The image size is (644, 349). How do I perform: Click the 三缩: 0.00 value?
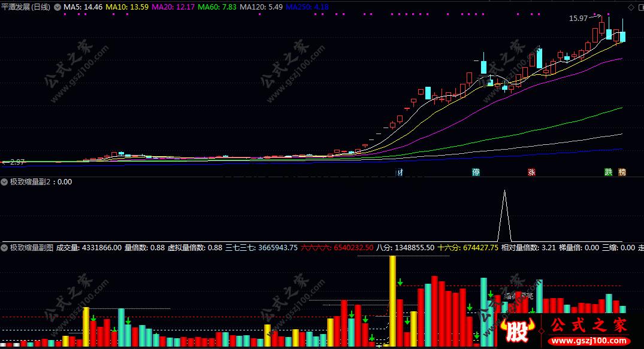coord(618,248)
